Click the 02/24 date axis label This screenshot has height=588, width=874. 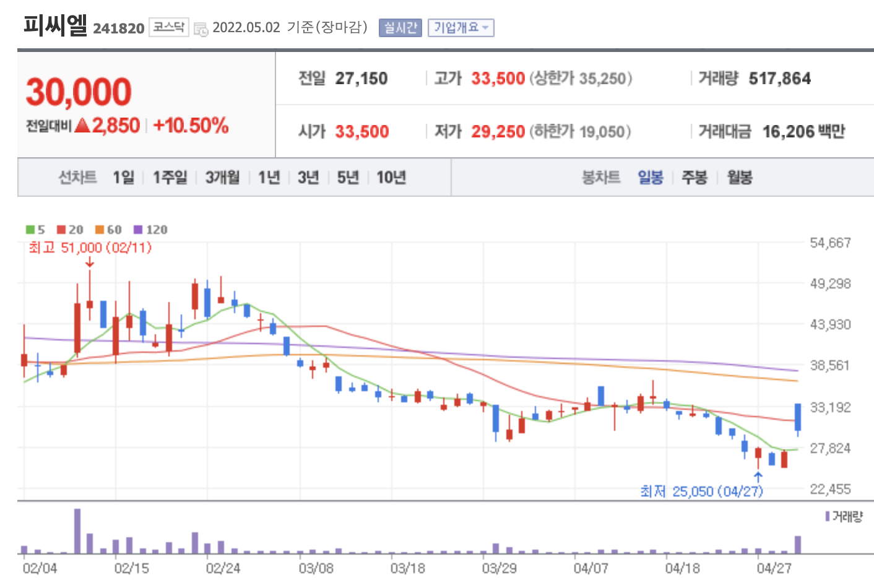coord(223,568)
